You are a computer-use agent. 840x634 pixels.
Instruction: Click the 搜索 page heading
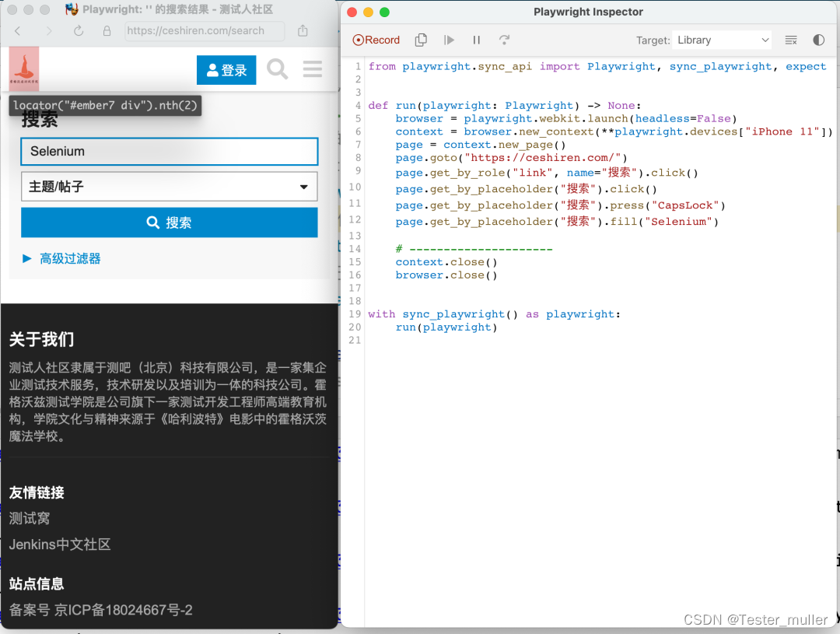click(x=39, y=120)
